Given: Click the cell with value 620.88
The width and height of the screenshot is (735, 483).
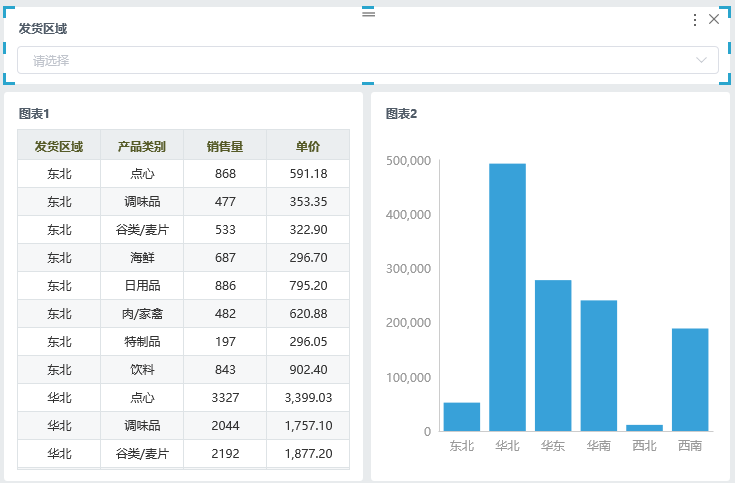Looking at the screenshot, I should (x=308, y=314).
